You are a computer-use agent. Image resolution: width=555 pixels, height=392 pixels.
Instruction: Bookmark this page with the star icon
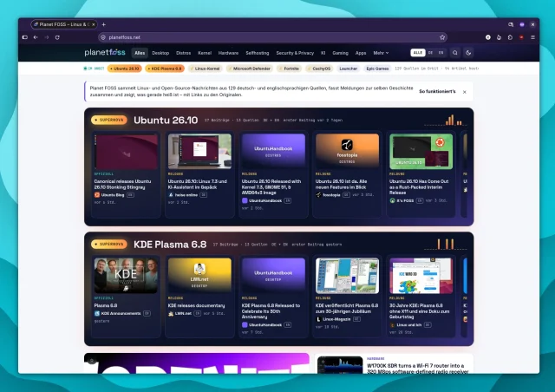[442, 37]
